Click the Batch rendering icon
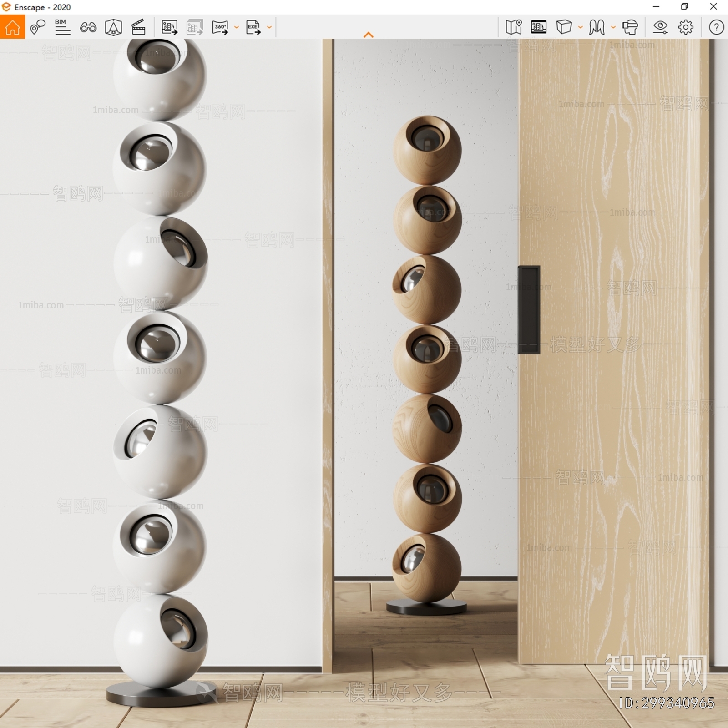 pyautogui.click(x=195, y=27)
